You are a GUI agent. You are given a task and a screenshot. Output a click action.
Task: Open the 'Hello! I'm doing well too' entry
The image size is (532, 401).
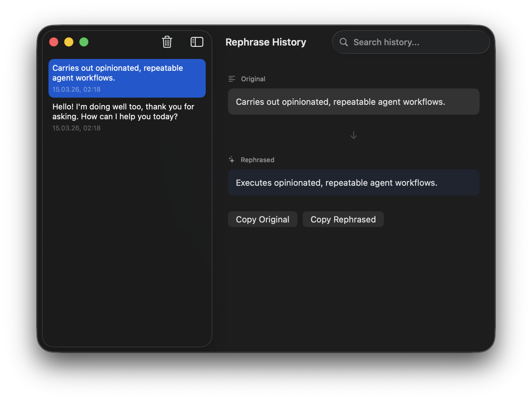[x=127, y=116]
